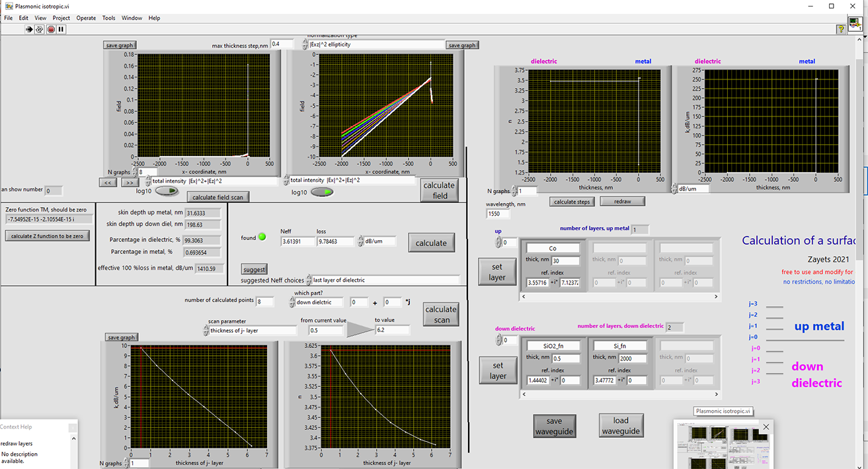Open Context Help with the question mark icon
Image resolution: width=868 pixels, height=469 pixels.
click(x=840, y=29)
